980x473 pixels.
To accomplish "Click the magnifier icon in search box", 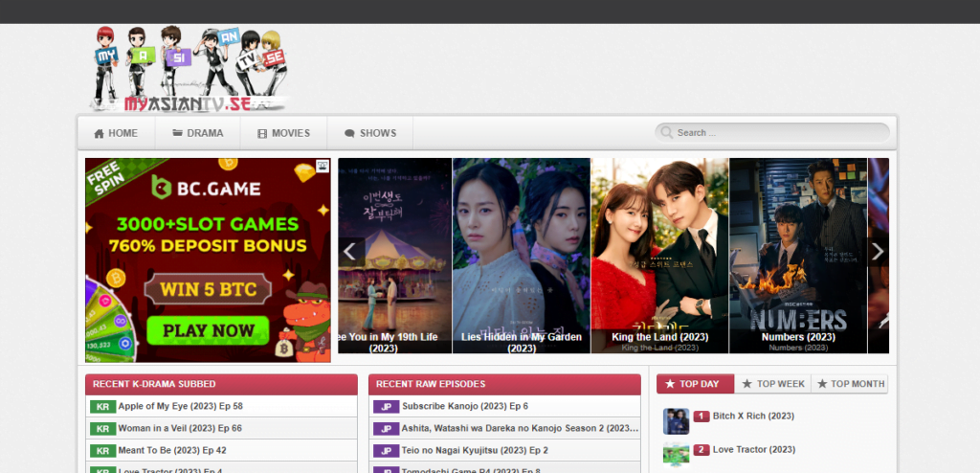I will 667,132.
